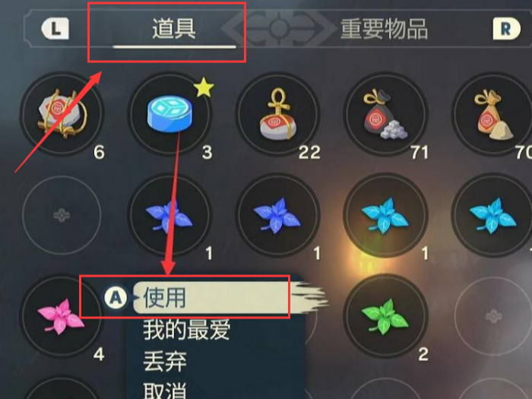This screenshot has width=532, height=399.
Task: Select the rightmost light blue mint leaf
Action: coord(492,215)
